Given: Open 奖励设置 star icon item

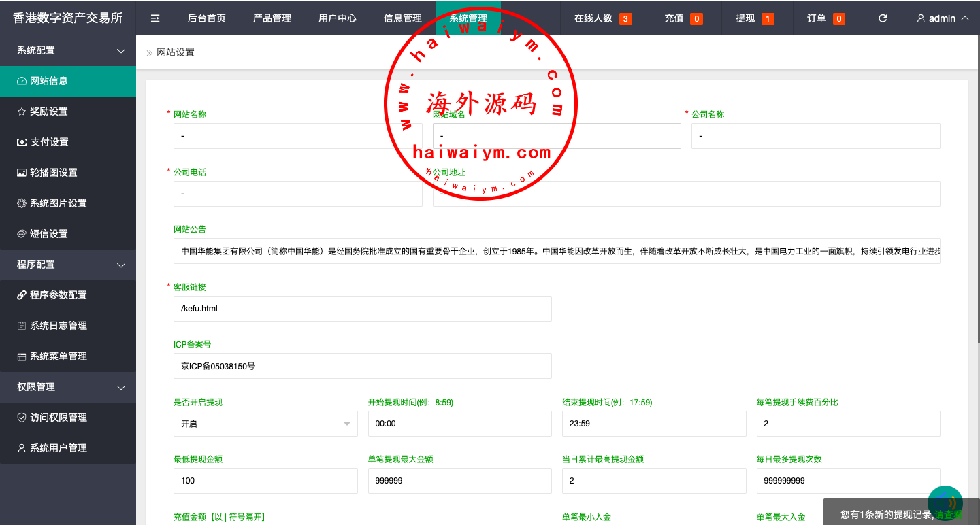Looking at the screenshot, I should (49, 112).
